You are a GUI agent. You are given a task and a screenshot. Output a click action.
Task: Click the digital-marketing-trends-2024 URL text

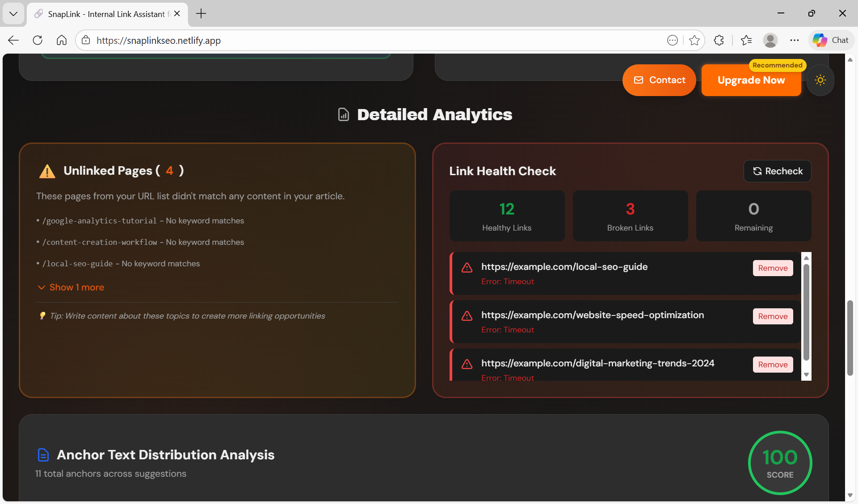(x=598, y=363)
